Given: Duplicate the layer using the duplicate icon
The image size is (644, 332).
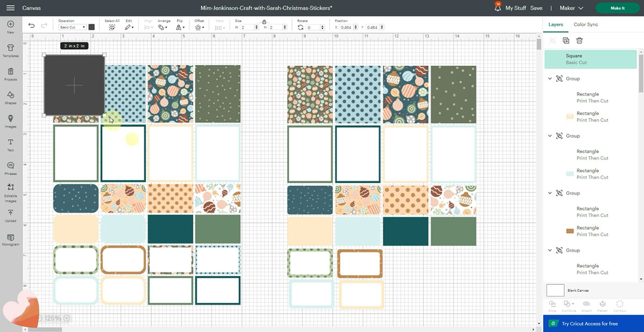Looking at the screenshot, I should tap(566, 40).
